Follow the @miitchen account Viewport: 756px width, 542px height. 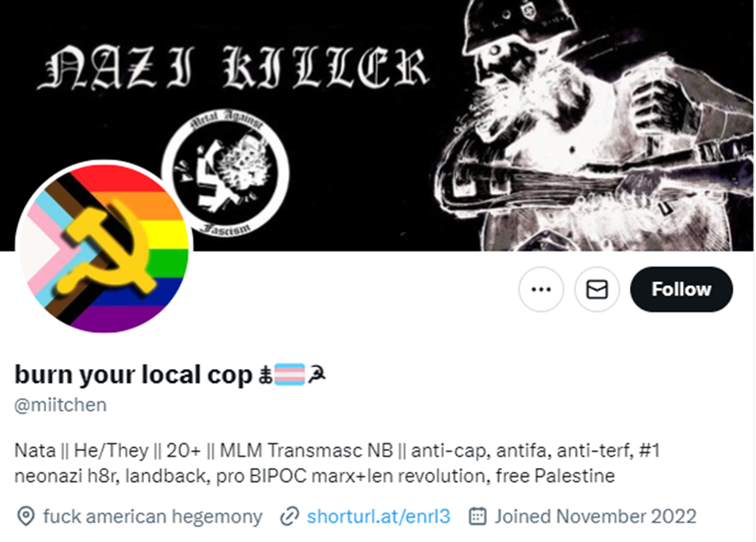[x=681, y=289]
